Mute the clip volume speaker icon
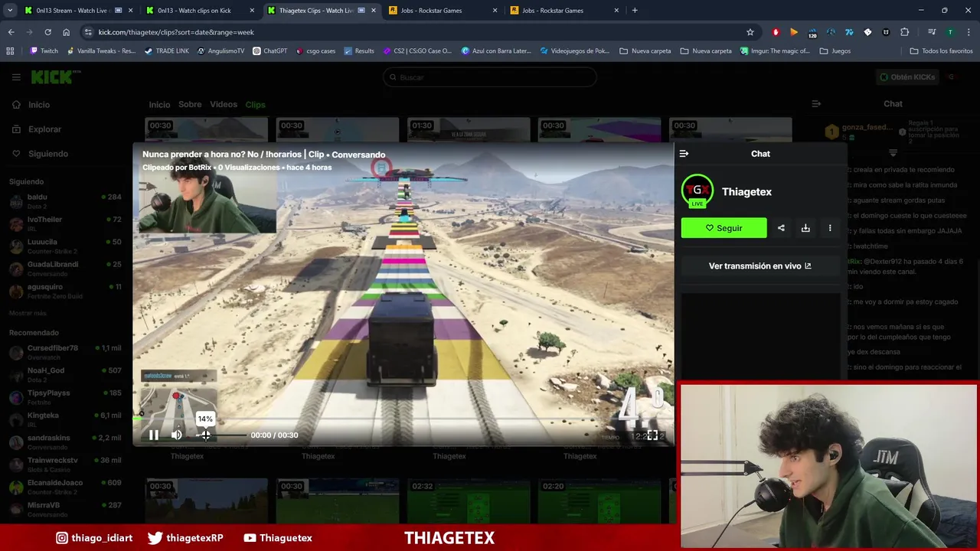 177,435
